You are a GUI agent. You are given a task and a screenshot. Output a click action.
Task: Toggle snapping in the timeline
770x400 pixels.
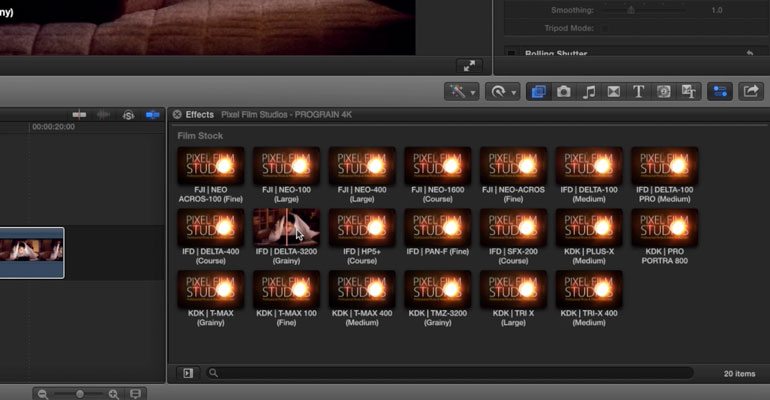click(152, 115)
